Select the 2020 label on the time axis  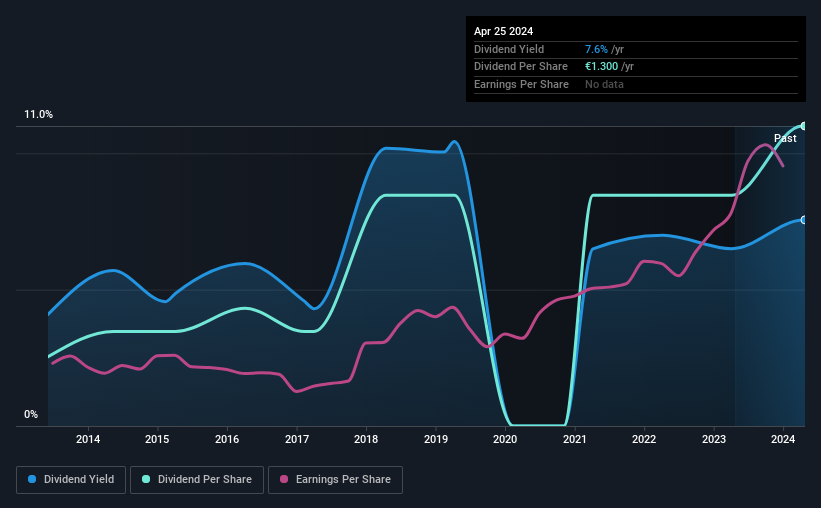pos(505,439)
